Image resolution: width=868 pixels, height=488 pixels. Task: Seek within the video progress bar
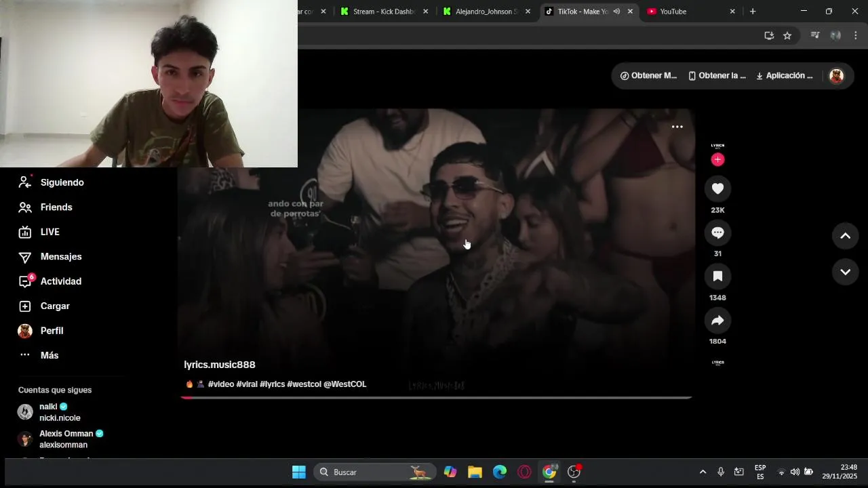tap(436, 398)
